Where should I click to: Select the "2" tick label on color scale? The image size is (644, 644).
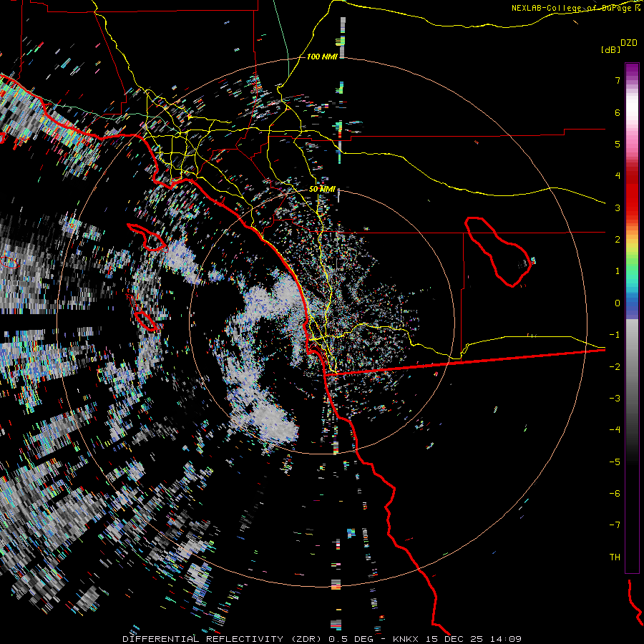(x=618, y=240)
